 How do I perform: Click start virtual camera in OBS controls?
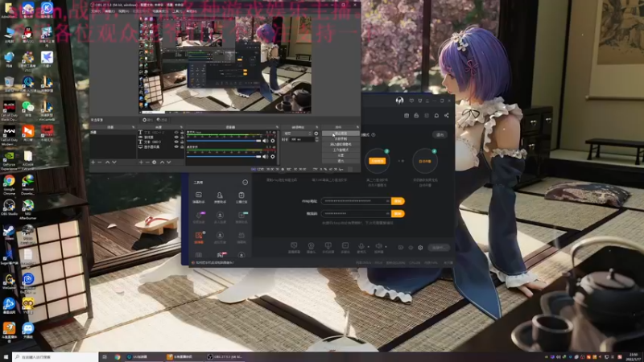(341, 144)
